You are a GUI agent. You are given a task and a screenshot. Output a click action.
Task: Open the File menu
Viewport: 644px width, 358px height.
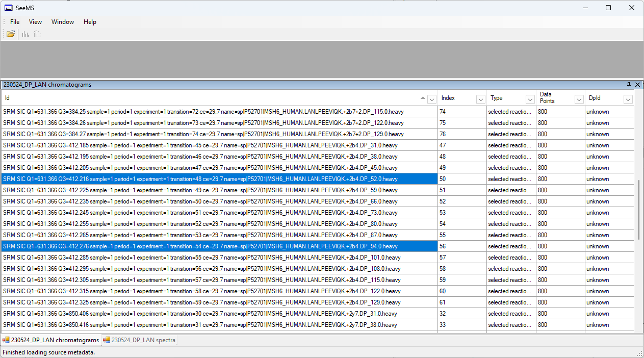click(15, 22)
